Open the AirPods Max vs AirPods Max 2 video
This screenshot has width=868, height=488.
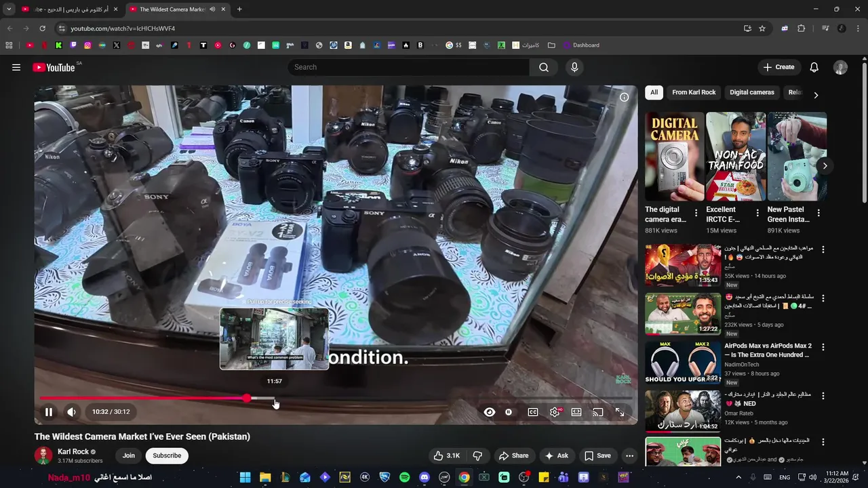coord(768,350)
